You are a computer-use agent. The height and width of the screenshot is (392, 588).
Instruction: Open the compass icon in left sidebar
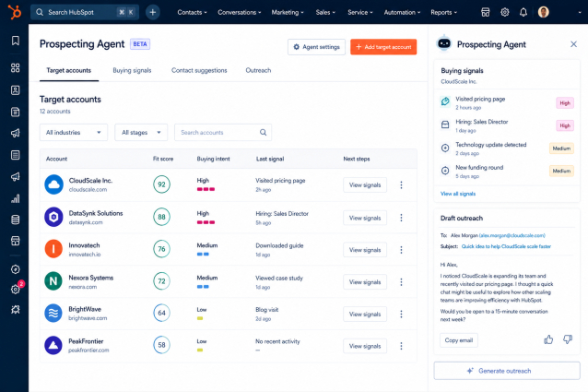[x=16, y=269]
